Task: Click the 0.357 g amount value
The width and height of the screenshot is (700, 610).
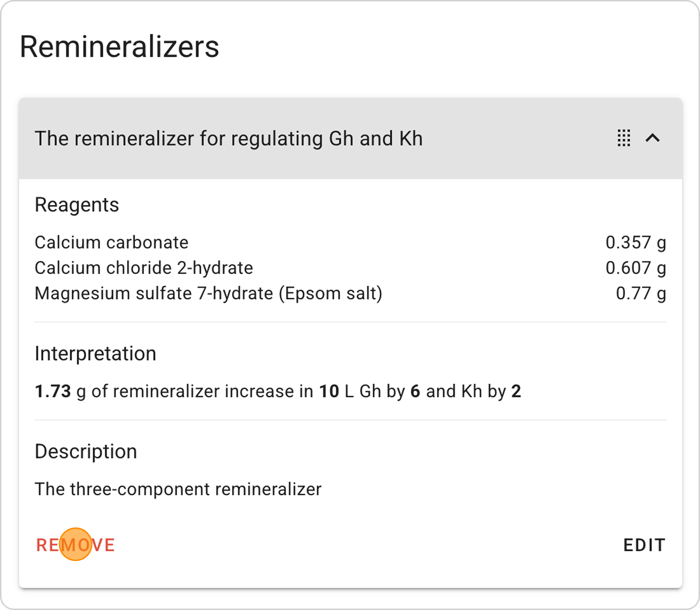Action: coord(636,242)
